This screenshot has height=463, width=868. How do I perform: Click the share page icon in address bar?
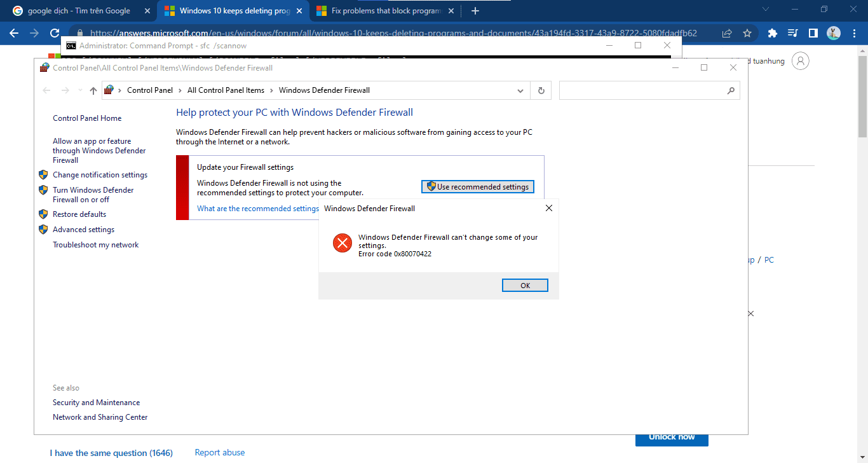tap(727, 33)
